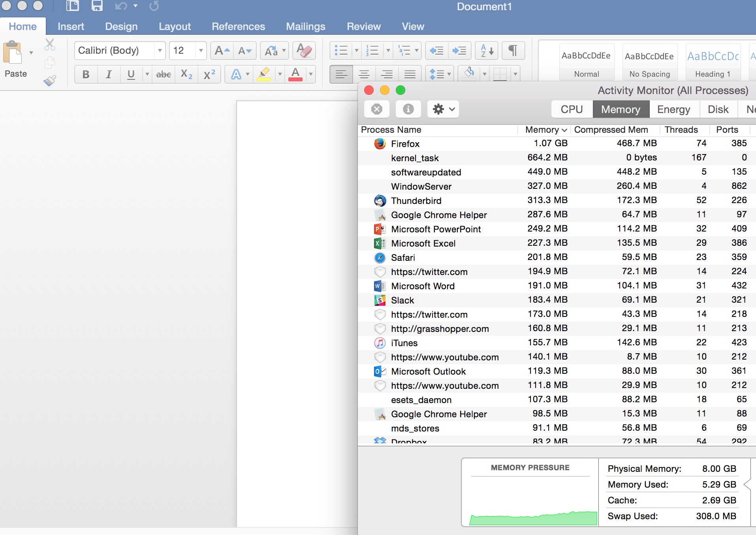Viewport: 756px width, 535px height.
Task: Toggle Underline formatting
Action: point(131,74)
